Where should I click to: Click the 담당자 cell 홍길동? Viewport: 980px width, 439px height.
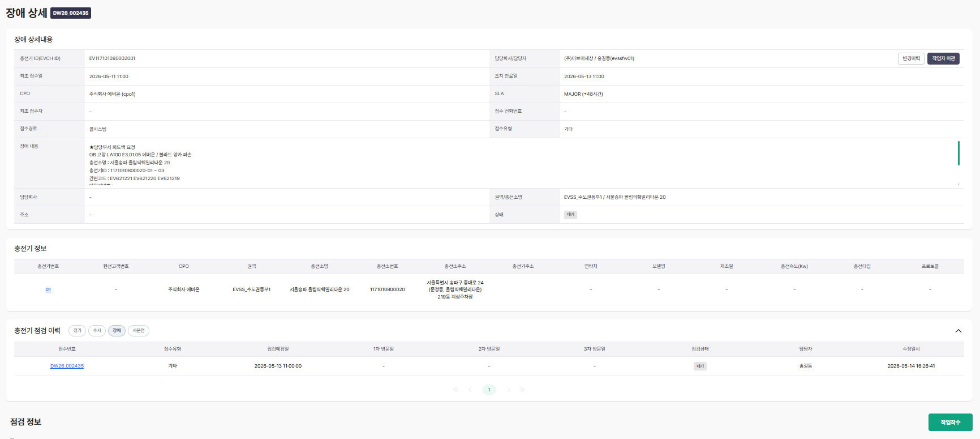point(805,366)
